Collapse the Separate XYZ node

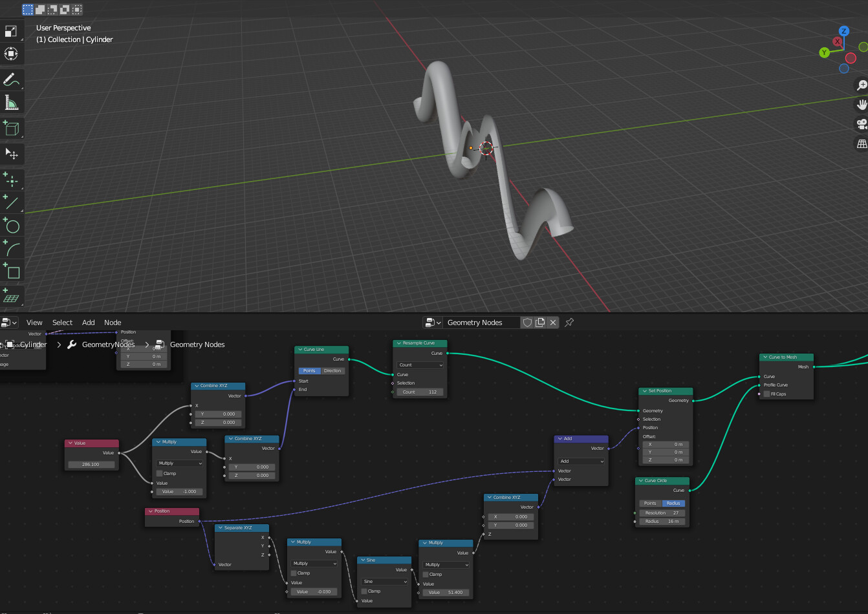221,528
